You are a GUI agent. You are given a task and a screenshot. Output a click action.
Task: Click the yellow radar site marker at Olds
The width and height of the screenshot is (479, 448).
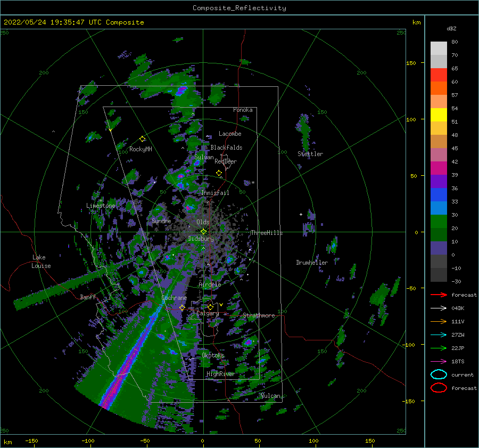[x=203, y=232]
